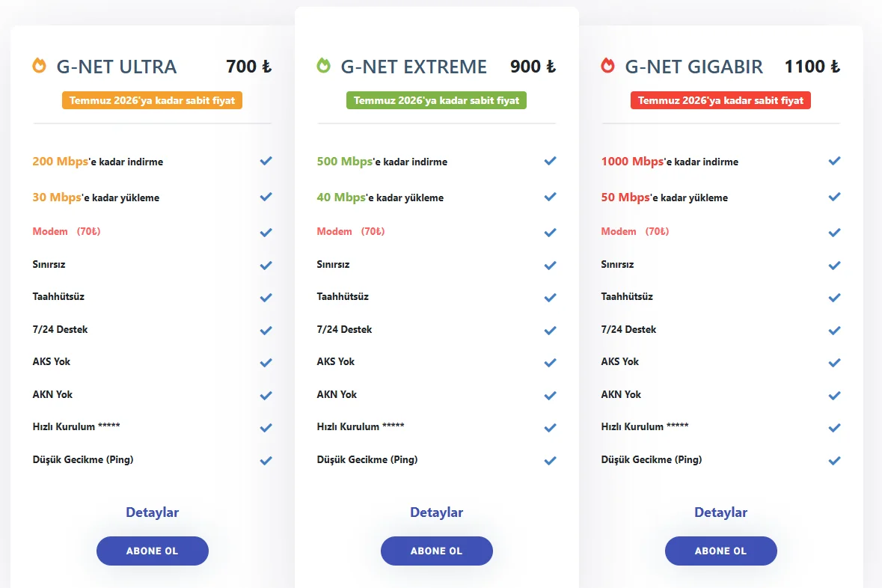Click the red flame icon beside G-NET GIGABIR
Viewport: 882px width, 588px height.
[607, 66]
